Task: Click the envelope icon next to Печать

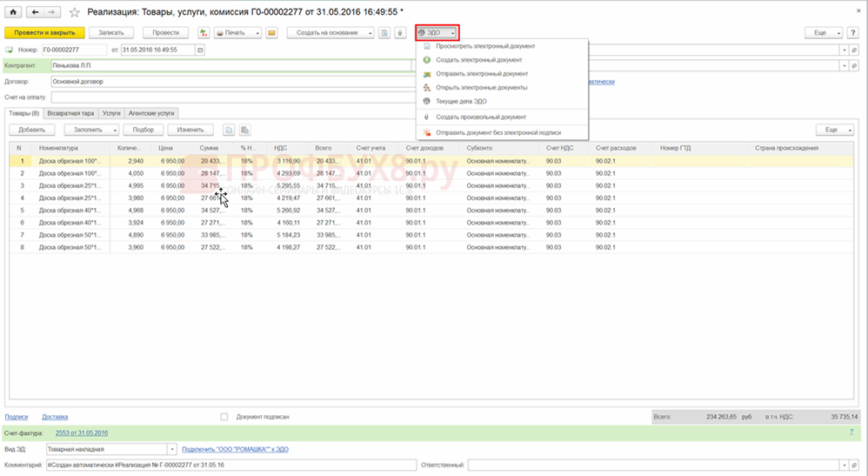Action: click(x=271, y=33)
